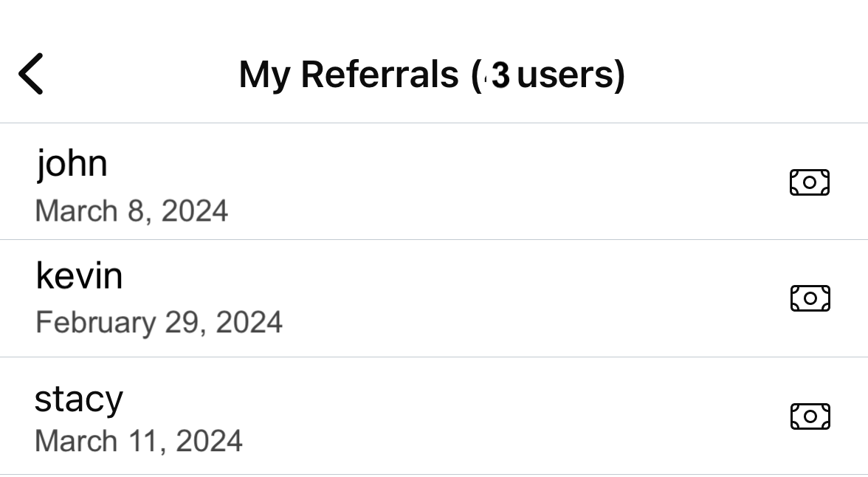This screenshot has width=868, height=477.
Task: Tap the number 3 in the title
Action: [x=500, y=75]
